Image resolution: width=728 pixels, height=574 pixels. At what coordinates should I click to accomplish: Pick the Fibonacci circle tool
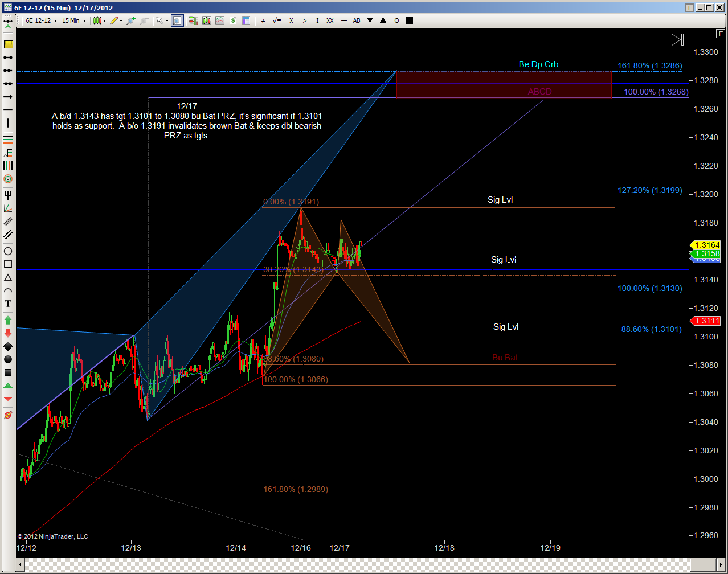[x=8, y=179]
